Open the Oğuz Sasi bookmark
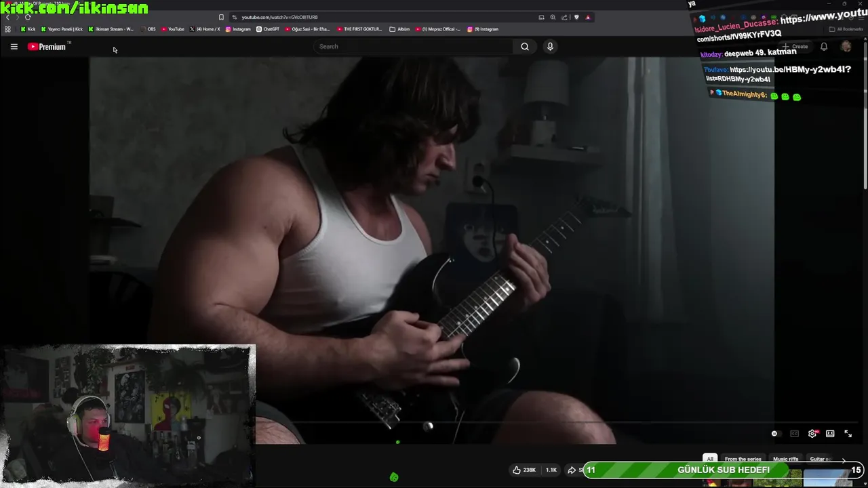868x488 pixels. pyautogui.click(x=308, y=29)
